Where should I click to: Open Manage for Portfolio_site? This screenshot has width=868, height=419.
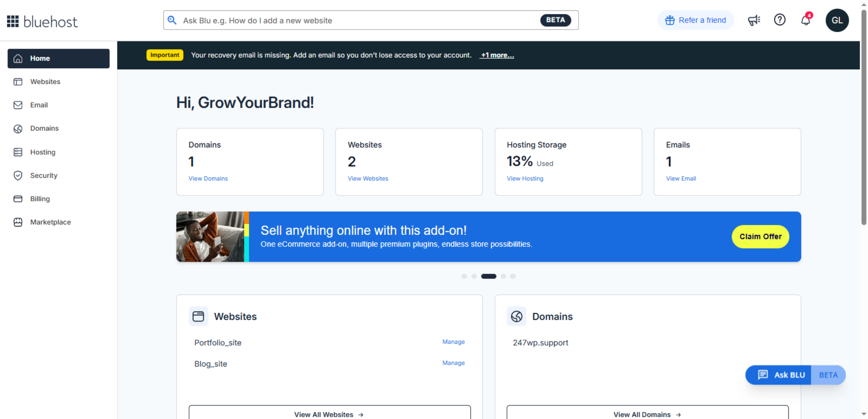point(454,342)
